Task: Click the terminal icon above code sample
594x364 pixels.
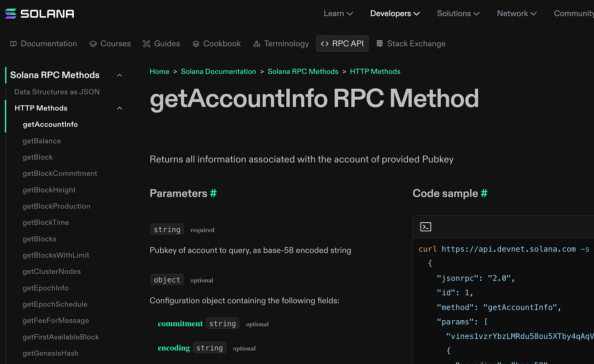Action: 426,227
